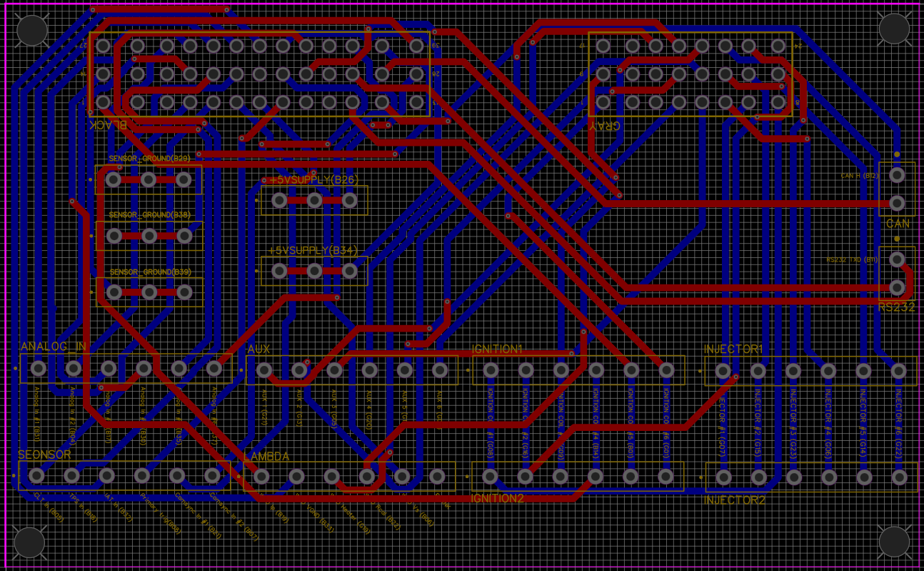Click INJECTOR2 pad below INJECTOR #6 (G22)
924x571 pixels.
[899, 477]
